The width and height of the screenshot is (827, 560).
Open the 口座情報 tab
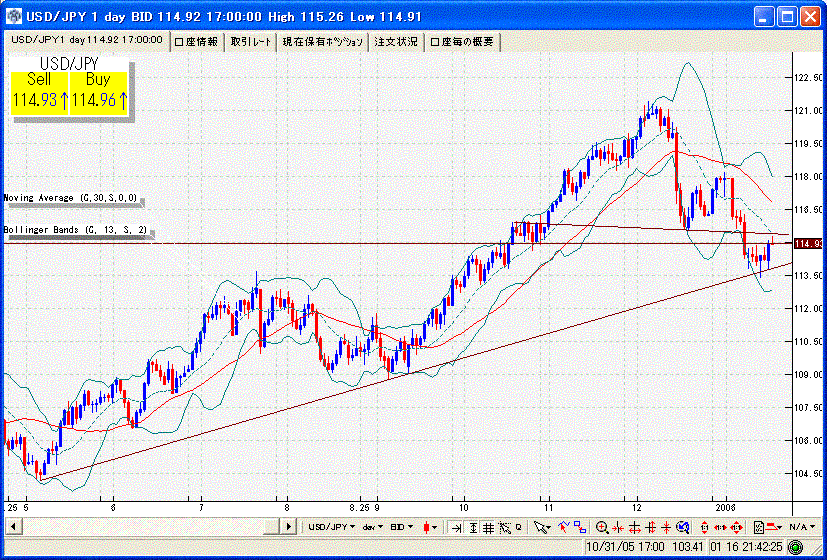pyautogui.click(x=197, y=42)
